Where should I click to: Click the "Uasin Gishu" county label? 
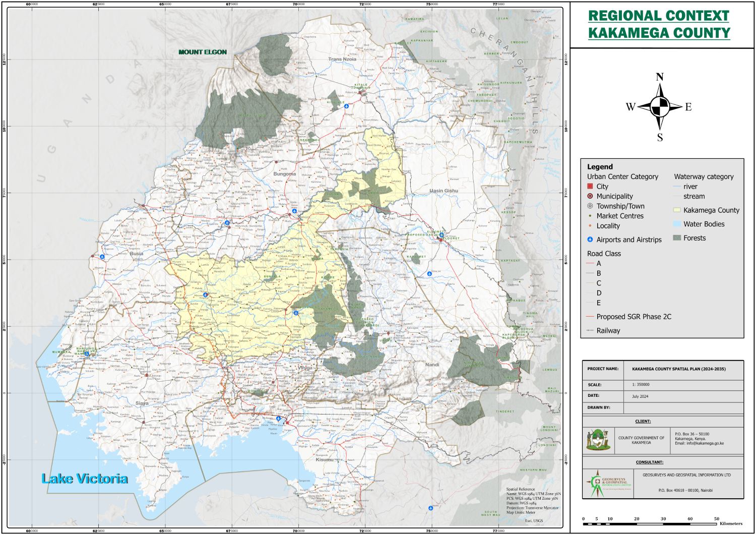(x=444, y=191)
